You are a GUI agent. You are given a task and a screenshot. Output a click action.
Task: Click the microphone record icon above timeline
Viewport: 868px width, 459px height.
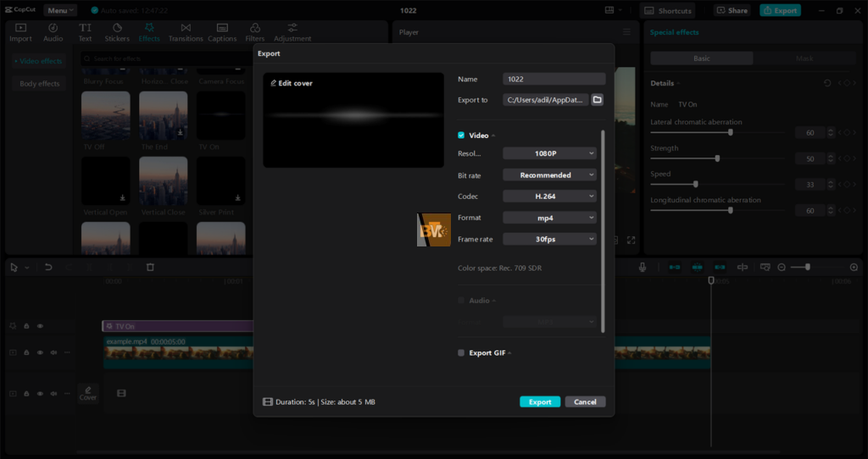643,268
